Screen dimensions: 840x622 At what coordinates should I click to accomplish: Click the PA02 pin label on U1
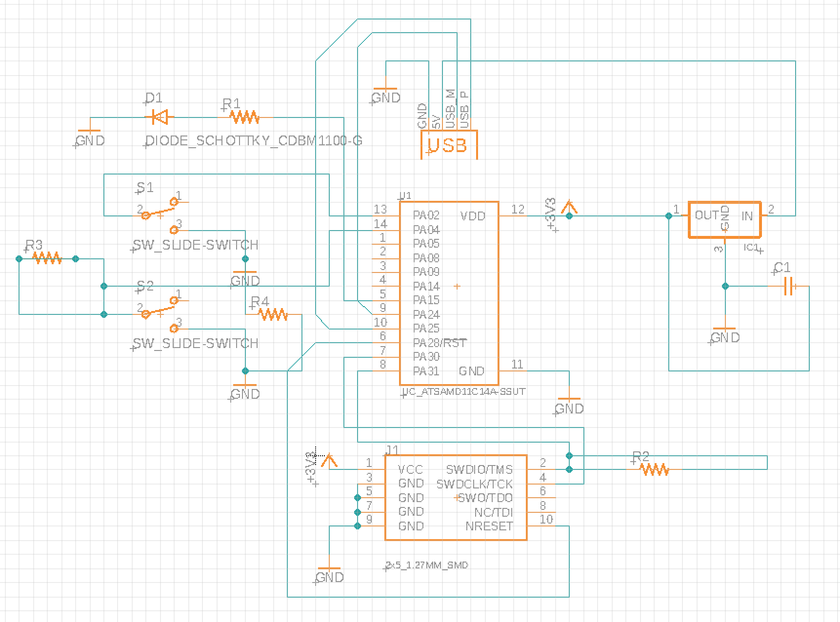(426, 215)
